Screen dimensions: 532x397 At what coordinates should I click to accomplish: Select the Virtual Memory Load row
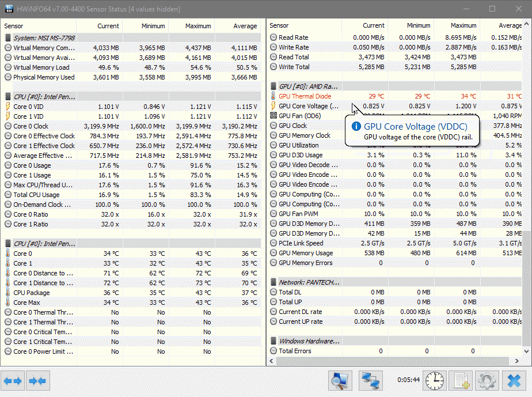pyautogui.click(x=131, y=67)
